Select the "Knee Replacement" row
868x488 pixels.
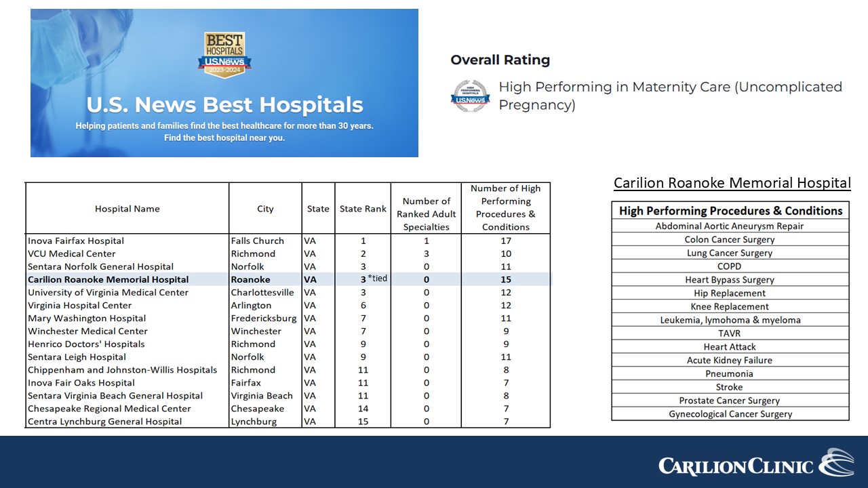coord(730,306)
